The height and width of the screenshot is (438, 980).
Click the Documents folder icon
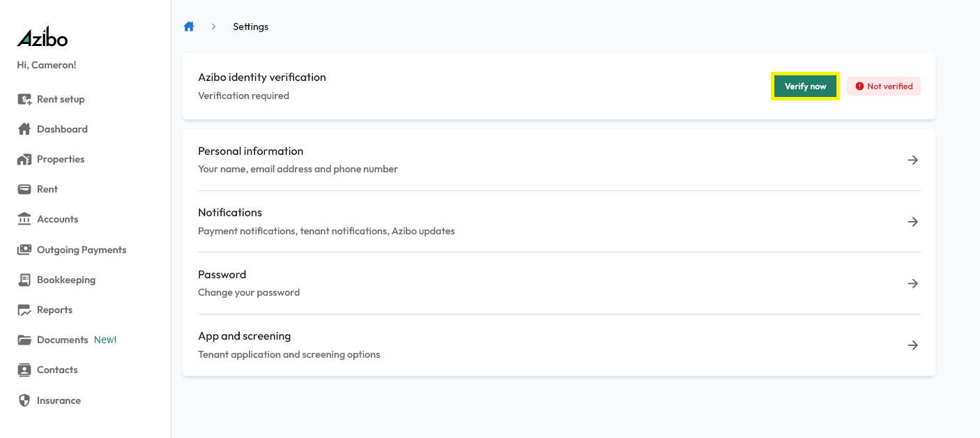[x=24, y=340]
